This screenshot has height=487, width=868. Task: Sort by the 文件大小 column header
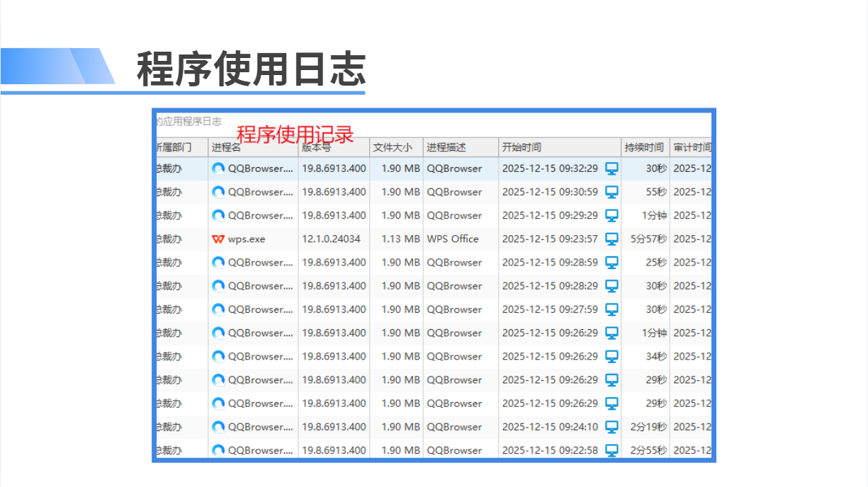396,147
